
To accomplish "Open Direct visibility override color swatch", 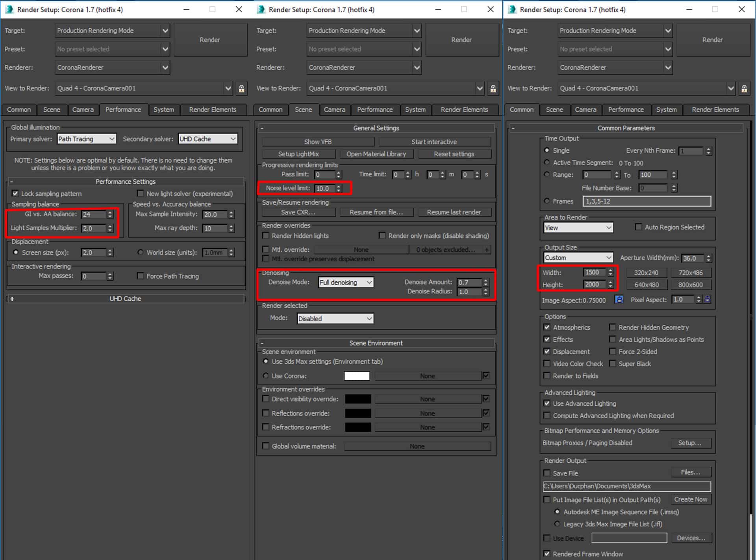I will [358, 399].
